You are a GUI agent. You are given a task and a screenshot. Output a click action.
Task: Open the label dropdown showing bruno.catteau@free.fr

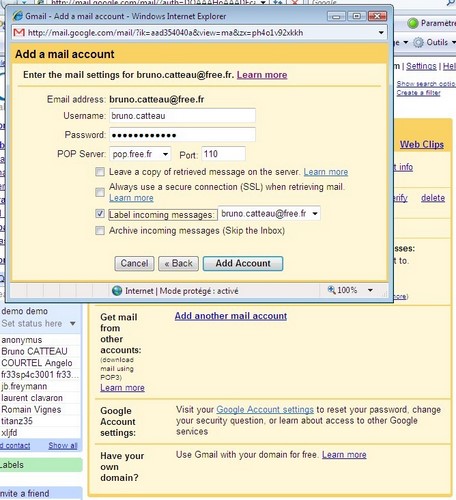pos(269,213)
